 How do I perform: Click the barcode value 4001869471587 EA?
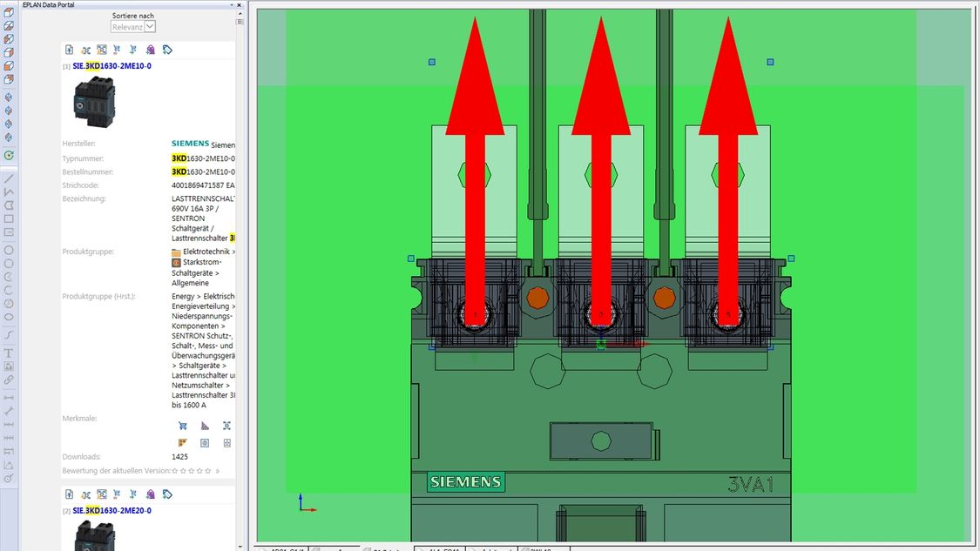(x=203, y=185)
